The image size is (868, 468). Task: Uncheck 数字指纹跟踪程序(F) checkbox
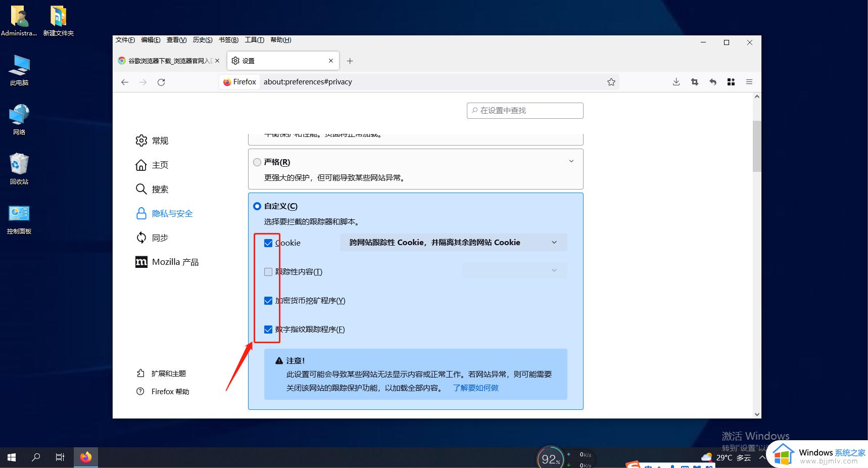(x=268, y=330)
